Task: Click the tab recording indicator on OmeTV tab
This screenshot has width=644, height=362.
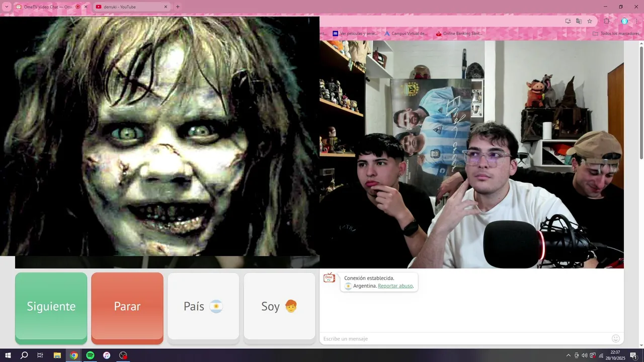Action: coord(77,7)
